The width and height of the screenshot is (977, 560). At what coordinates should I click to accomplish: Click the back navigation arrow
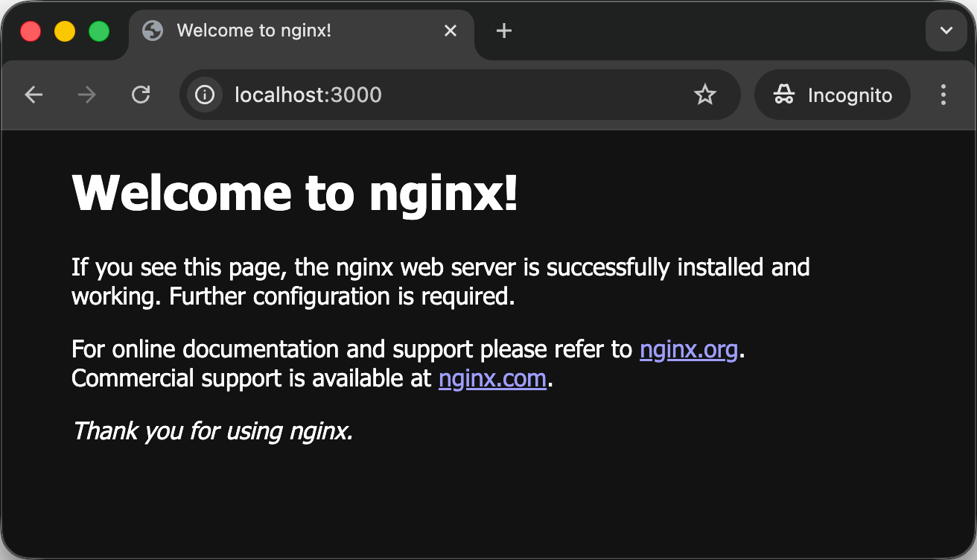tap(34, 95)
